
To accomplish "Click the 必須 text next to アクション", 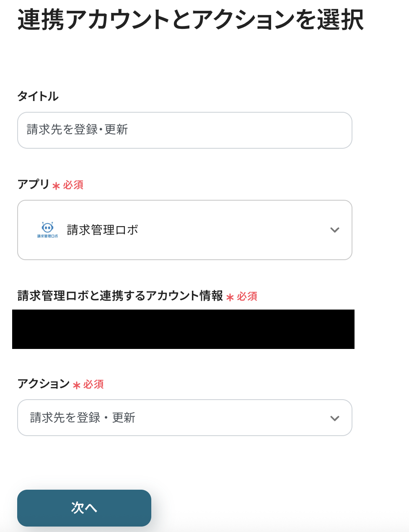I will point(93,384).
